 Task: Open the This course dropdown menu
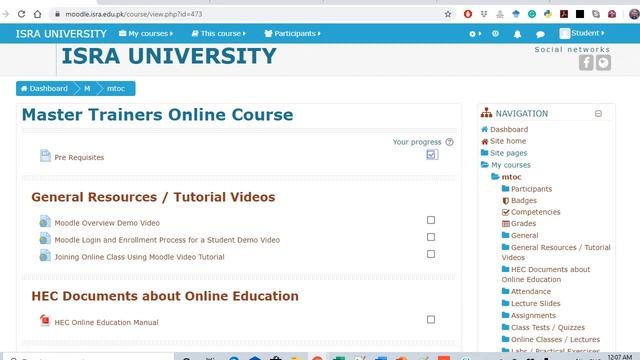pos(218,33)
